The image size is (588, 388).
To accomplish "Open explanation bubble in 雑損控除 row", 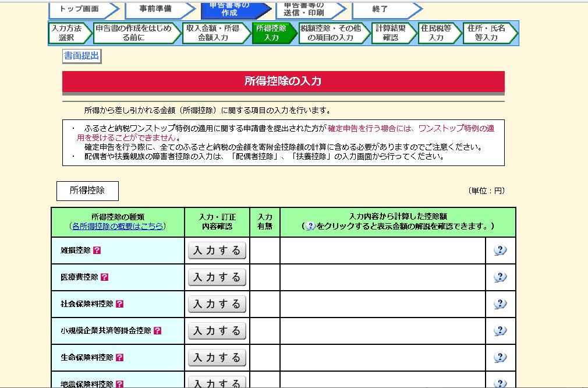I will (x=500, y=251).
